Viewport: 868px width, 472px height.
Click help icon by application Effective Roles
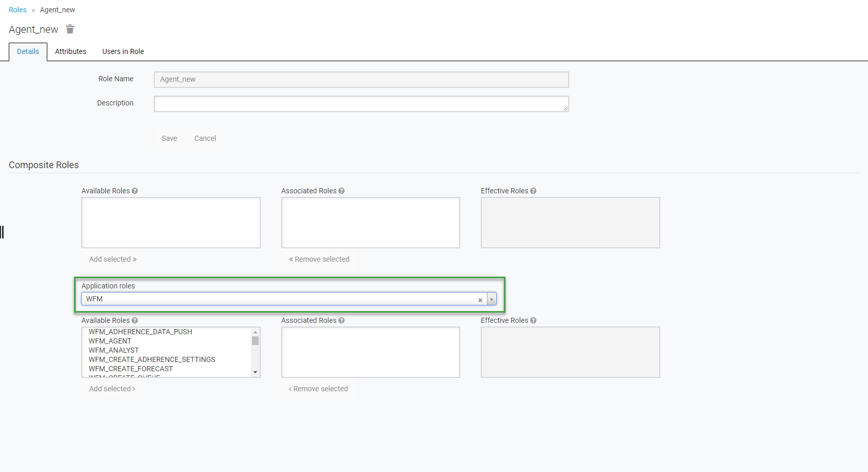point(533,320)
